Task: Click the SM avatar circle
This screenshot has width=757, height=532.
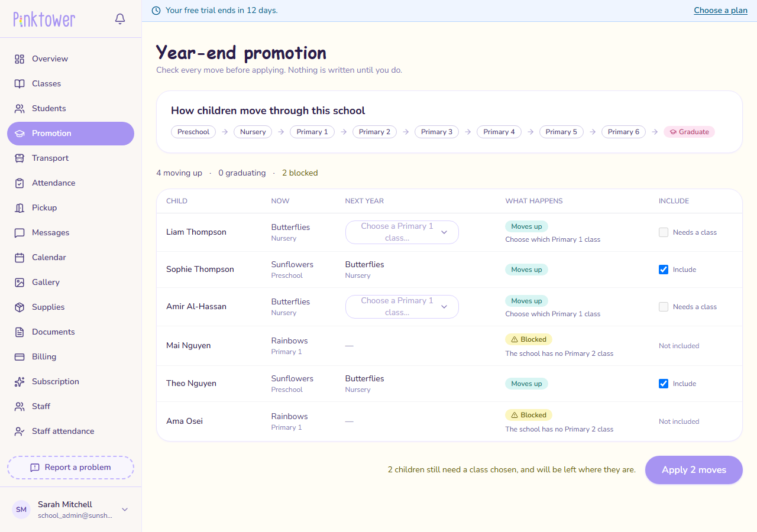Action: [21, 510]
